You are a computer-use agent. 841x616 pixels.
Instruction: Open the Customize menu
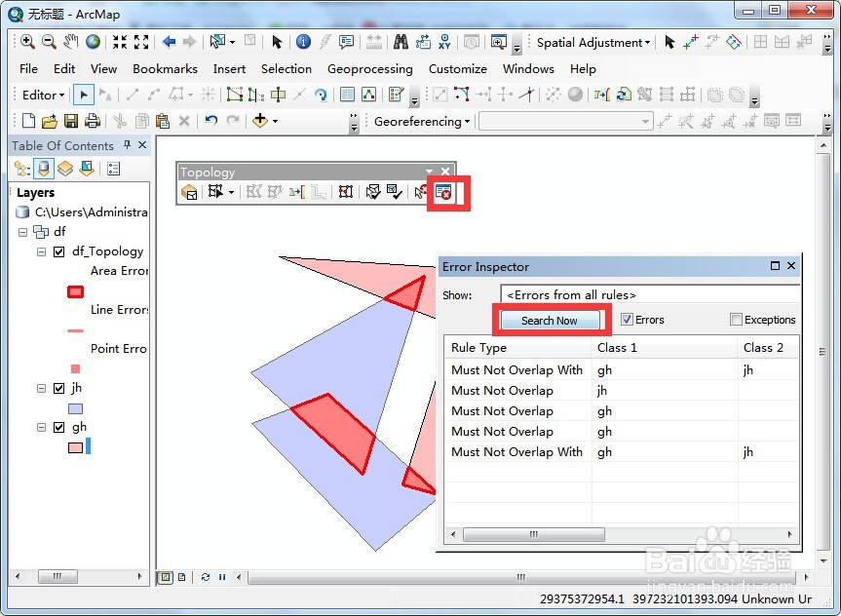(x=457, y=69)
